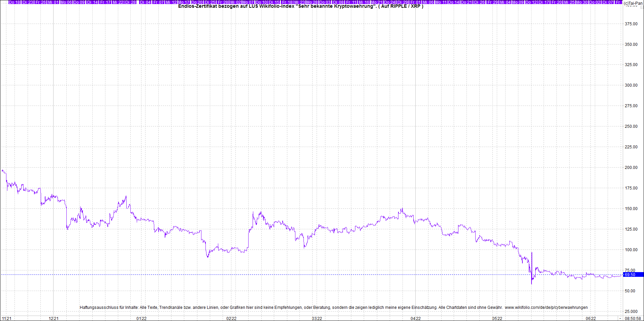Select the 11.21 month label on time axis

pyautogui.click(x=6, y=318)
